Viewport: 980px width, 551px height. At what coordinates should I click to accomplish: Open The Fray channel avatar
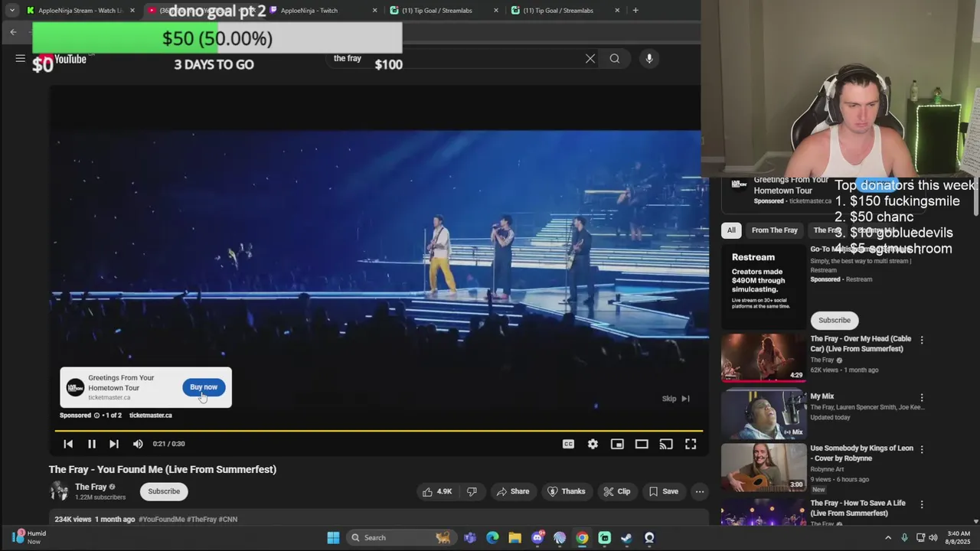pyautogui.click(x=59, y=491)
